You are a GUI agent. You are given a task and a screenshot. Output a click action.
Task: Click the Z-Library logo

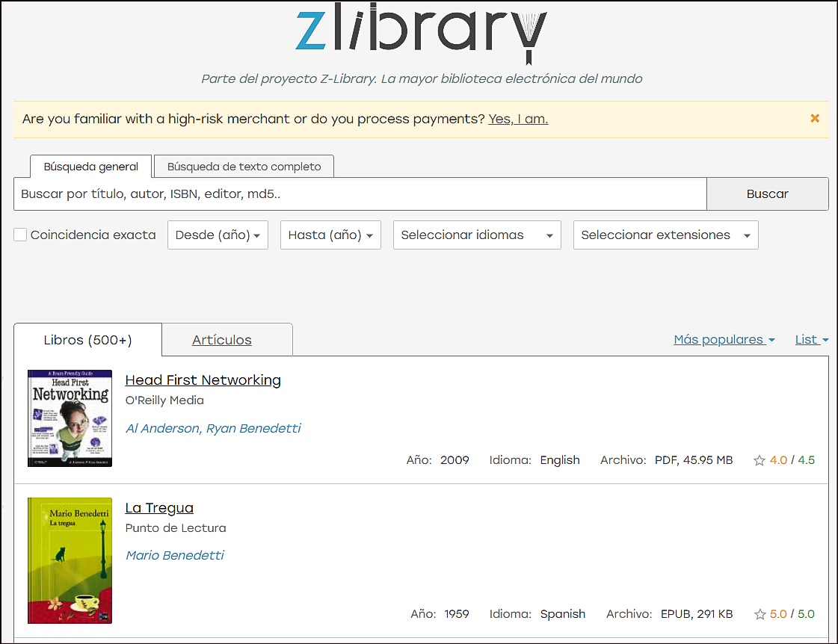421,33
